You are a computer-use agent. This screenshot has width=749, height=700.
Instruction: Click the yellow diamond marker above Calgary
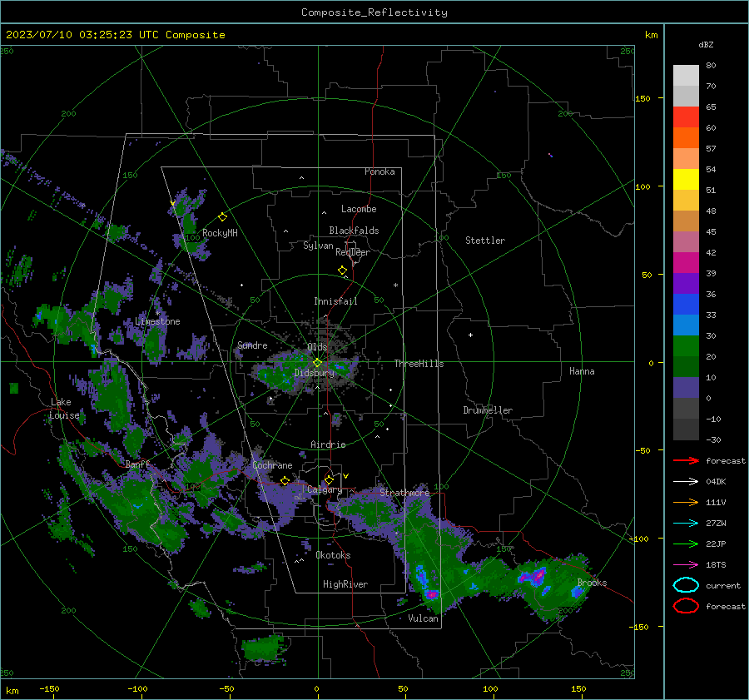click(x=329, y=479)
